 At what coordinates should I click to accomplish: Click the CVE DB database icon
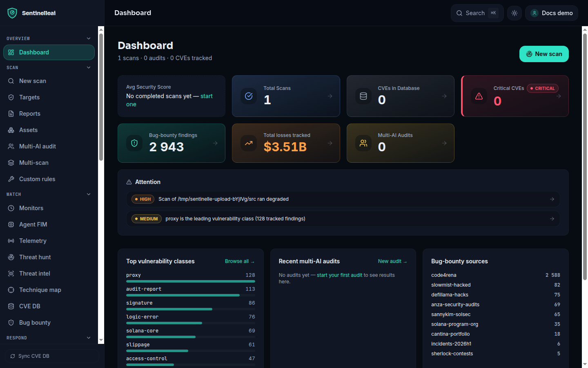click(x=11, y=306)
